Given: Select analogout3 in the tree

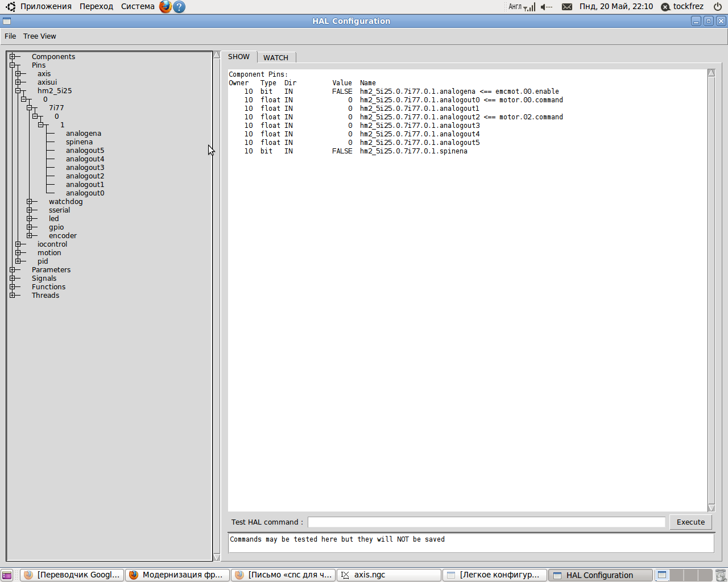Looking at the screenshot, I should (x=85, y=168).
